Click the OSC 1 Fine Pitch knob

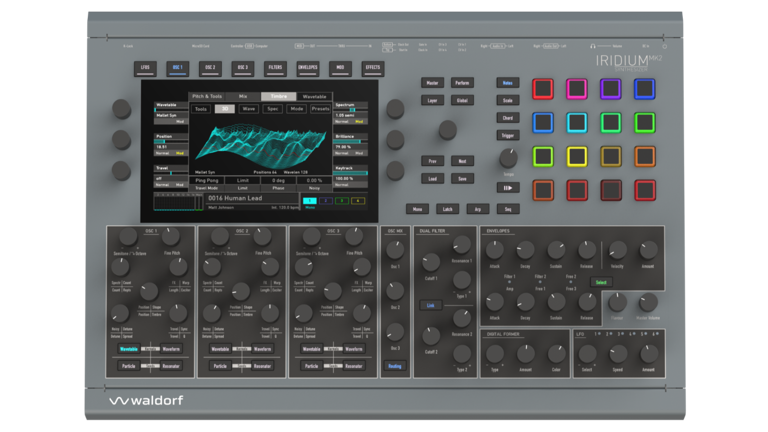pyautogui.click(x=170, y=236)
